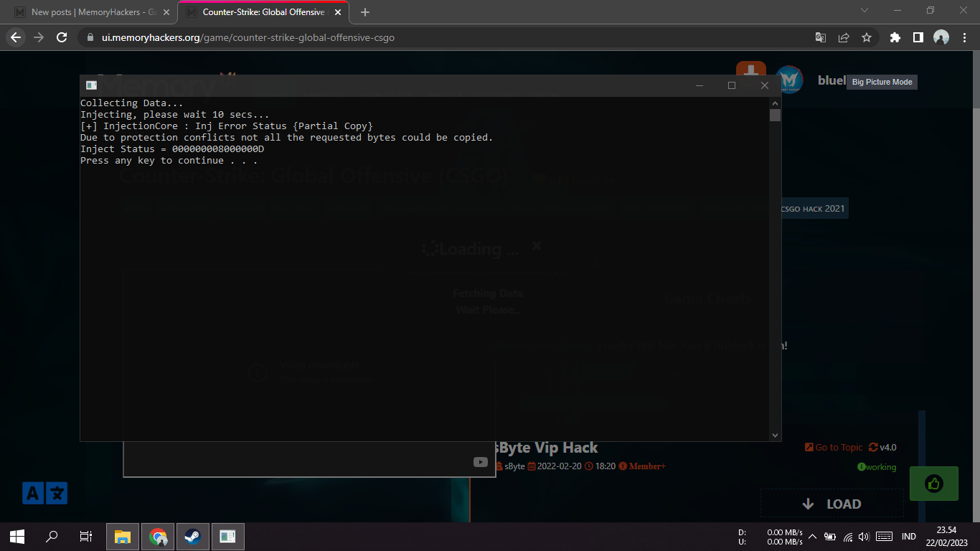Open Steam from the taskbar
Viewport: 980px width, 551px height.
(x=192, y=536)
